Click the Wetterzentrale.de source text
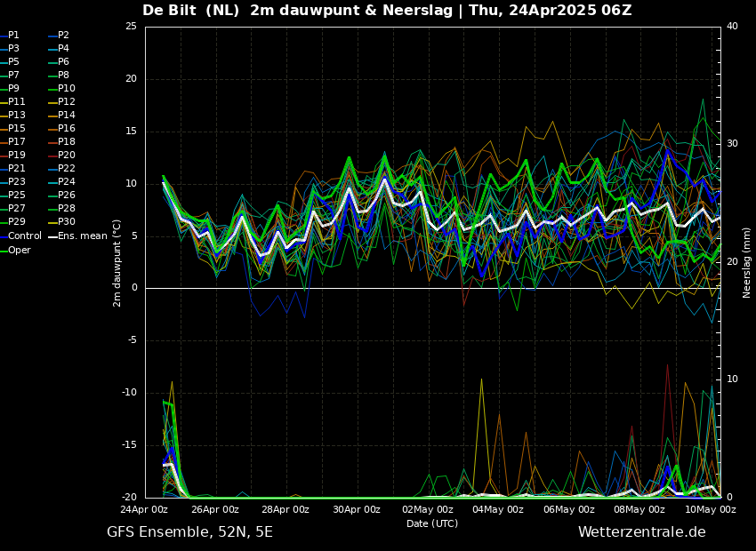 [x=641, y=532]
